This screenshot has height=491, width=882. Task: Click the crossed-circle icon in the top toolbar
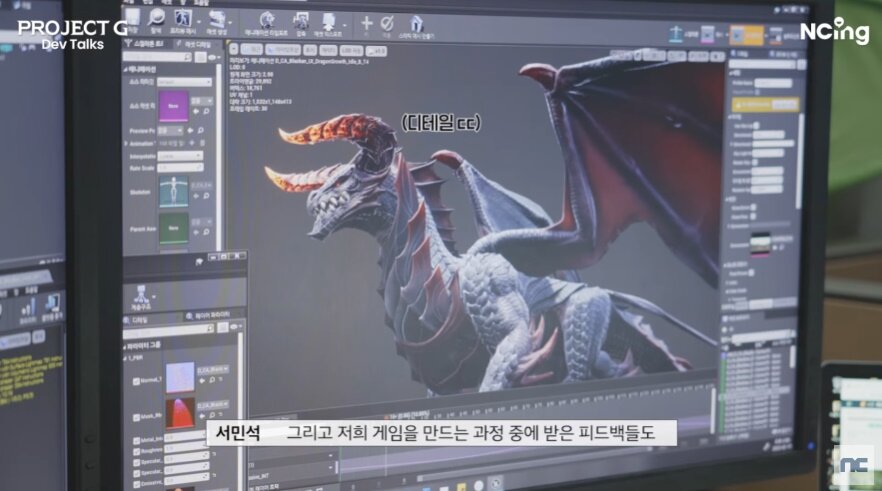pyautogui.click(x=388, y=22)
